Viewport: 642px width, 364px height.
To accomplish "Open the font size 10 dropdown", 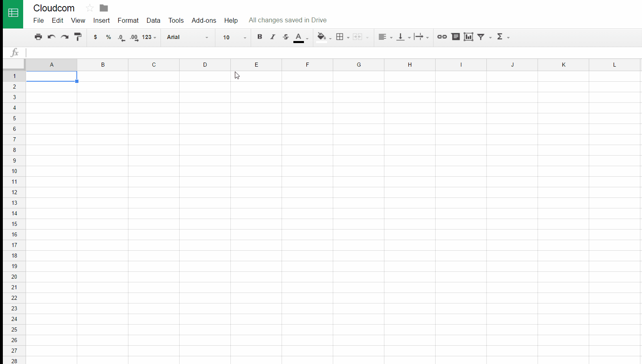I will [x=234, y=37].
